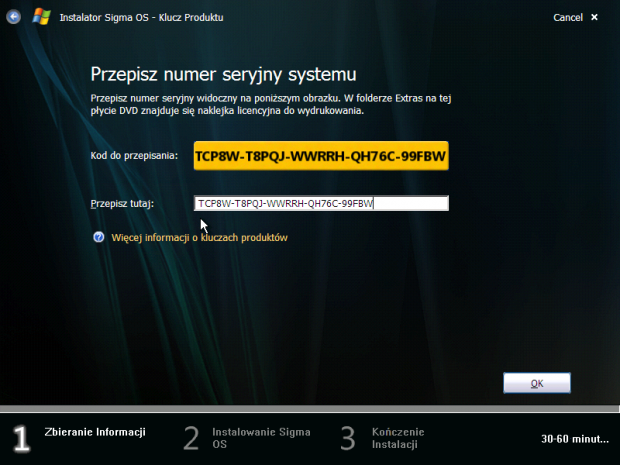Image resolution: width=620 pixels, height=465 pixels.
Task: Select the 'Przepisz numer seryjny systemu' heading
Action: (223, 74)
